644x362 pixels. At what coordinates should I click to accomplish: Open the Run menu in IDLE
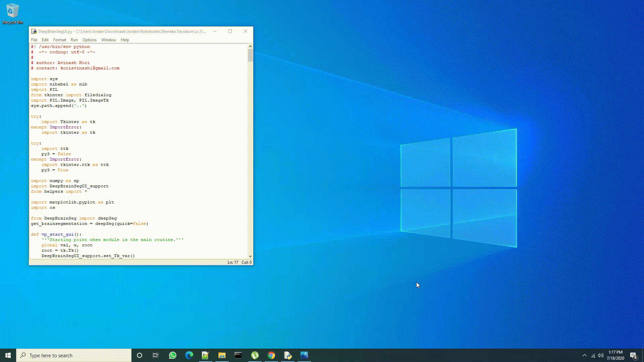point(74,40)
